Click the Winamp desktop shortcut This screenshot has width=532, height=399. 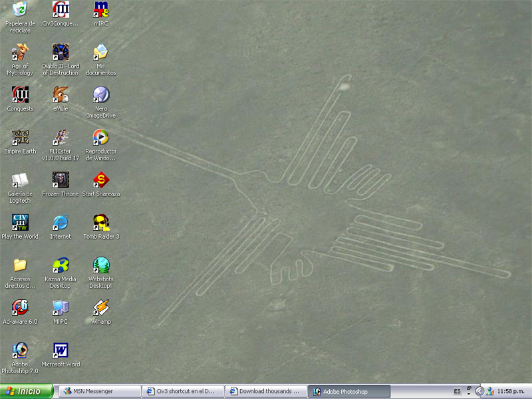[x=101, y=308]
